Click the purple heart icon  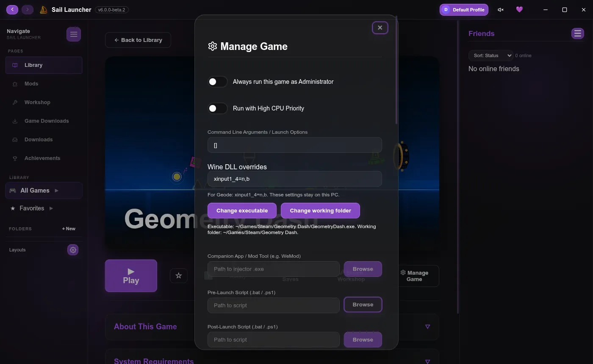pyautogui.click(x=519, y=9)
